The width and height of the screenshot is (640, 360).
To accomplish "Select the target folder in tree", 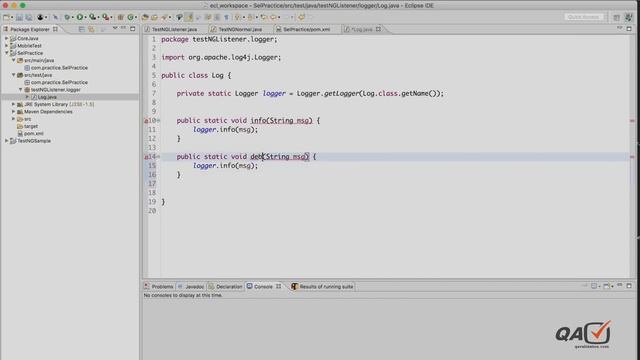I will pyautogui.click(x=31, y=126).
